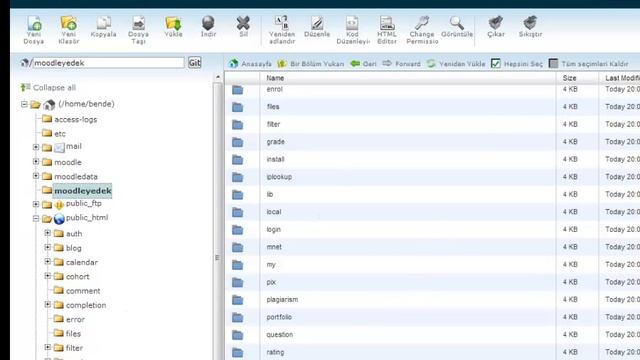This screenshot has width=640, height=360.
Task: Select the install folder row
Action: tap(432, 159)
